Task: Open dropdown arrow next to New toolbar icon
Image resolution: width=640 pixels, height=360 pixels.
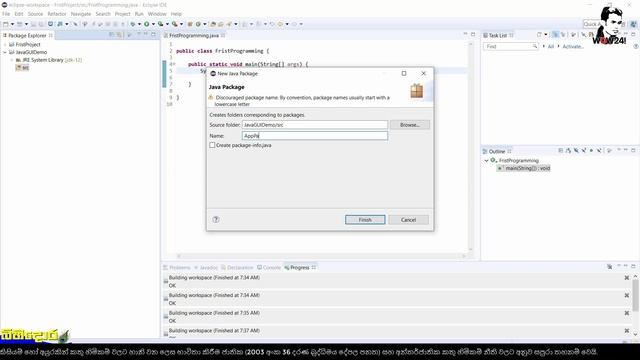Action: [x=12, y=24]
